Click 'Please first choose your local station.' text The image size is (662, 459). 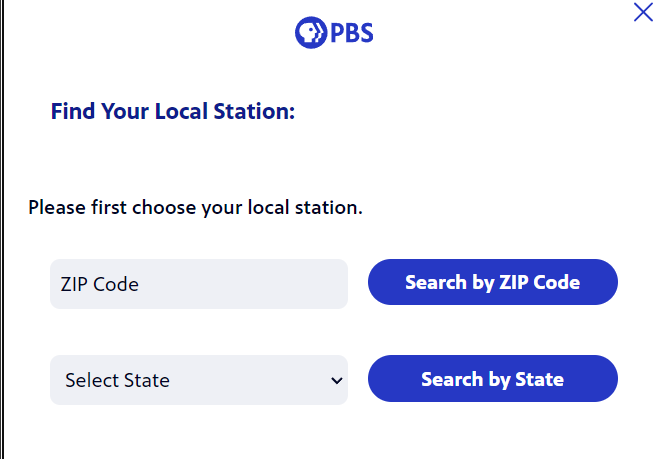(195, 208)
